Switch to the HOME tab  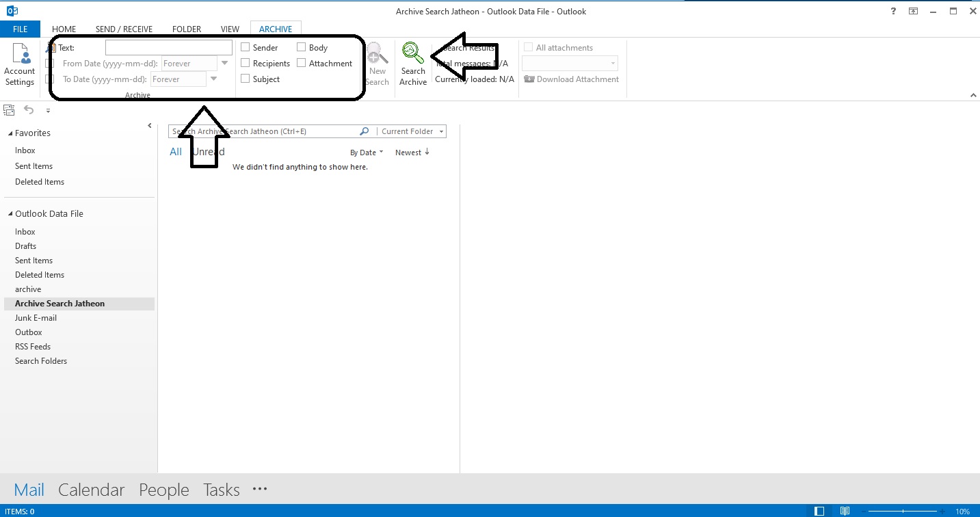click(x=64, y=29)
